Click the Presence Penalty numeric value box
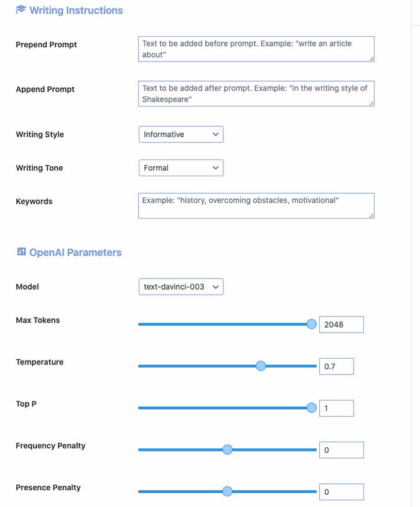 (x=342, y=492)
